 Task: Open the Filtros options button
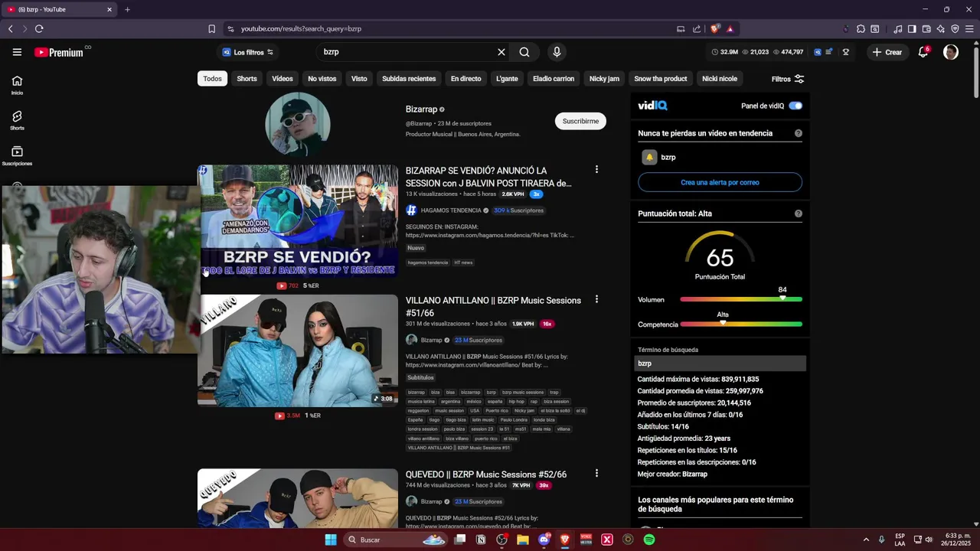point(788,79)
